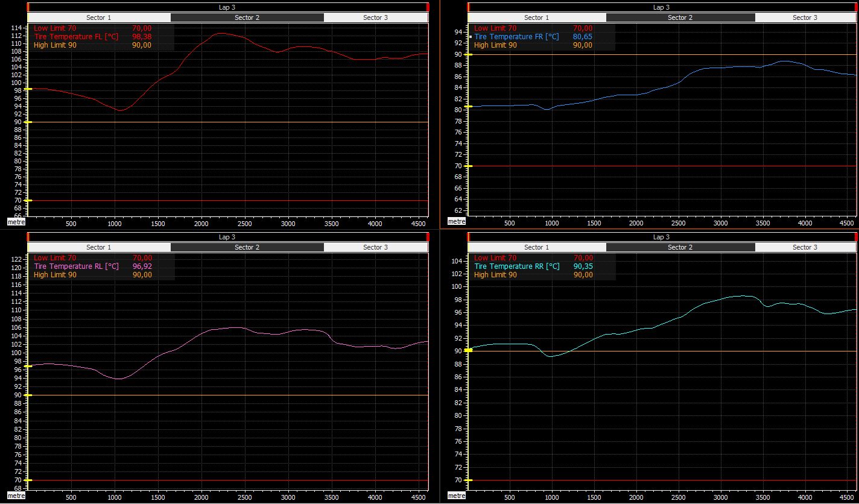Select Sector 1 in the FL tire panel
This screenshot has width=859, height=504.
[99, 17]
